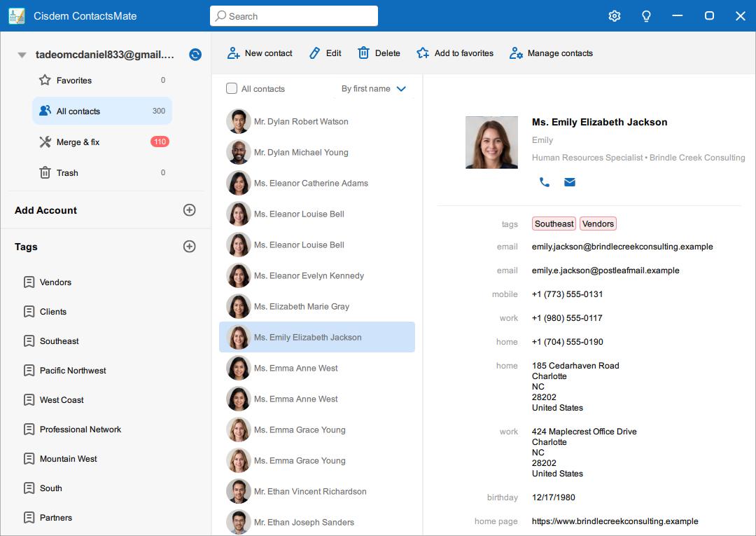This screenshot has height=536, width=756.
Task: Click the New contact button
Action: (x=260, y=53)
